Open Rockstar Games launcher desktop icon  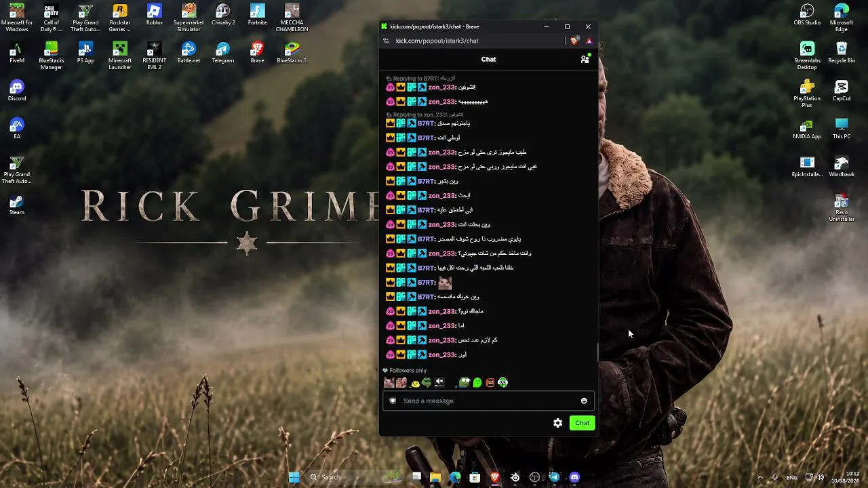[x=120, y=18]
